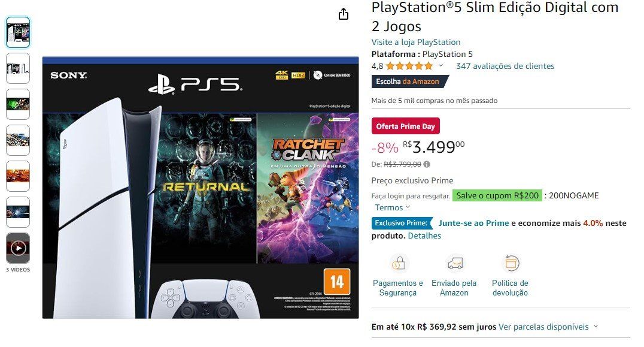644x347 pixels.
Task: Open the Detalhes link
Action: [x=424, y=236]
